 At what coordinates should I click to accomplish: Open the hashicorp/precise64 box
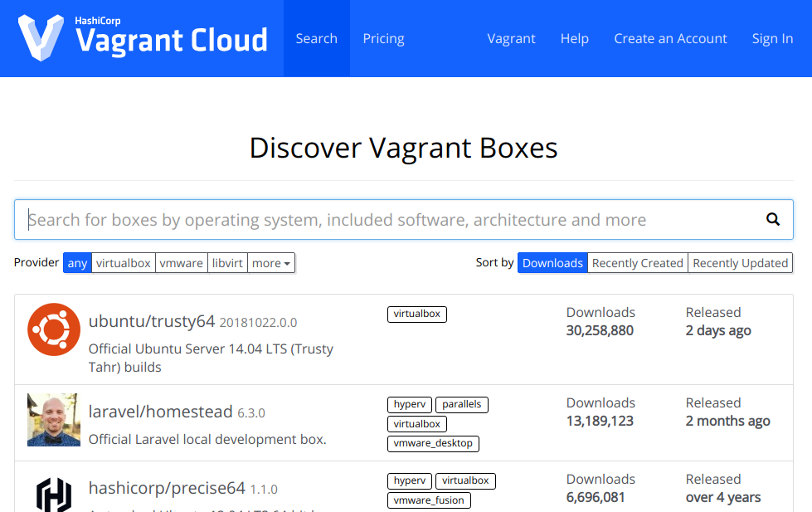(x=167, y=488)
